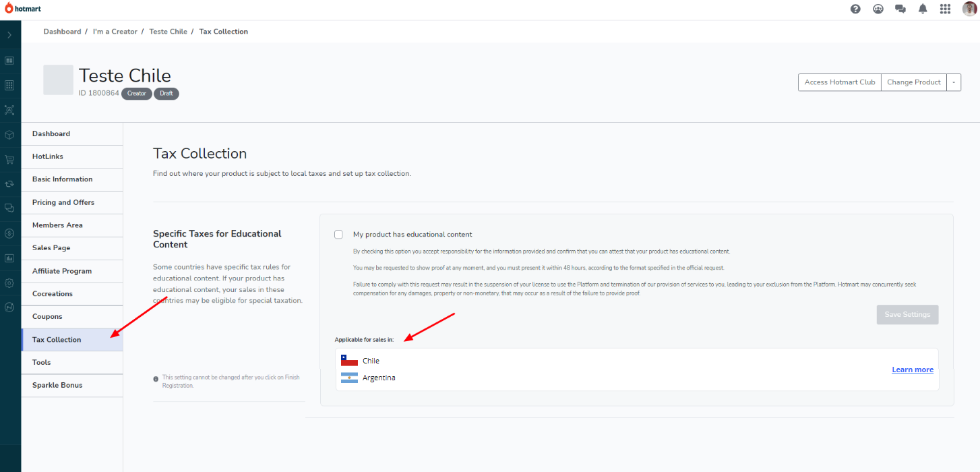Open Affiliate Program section

(x=72, y=271)
